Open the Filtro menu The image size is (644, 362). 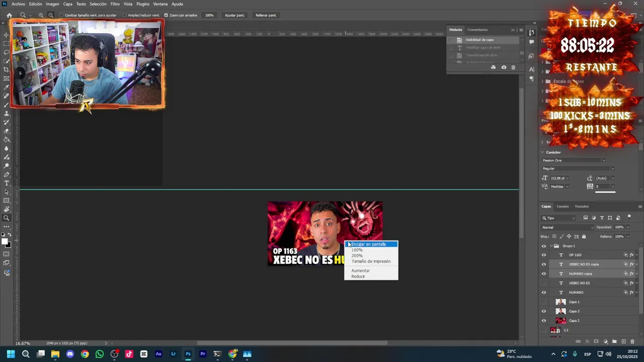pos(115,4)
